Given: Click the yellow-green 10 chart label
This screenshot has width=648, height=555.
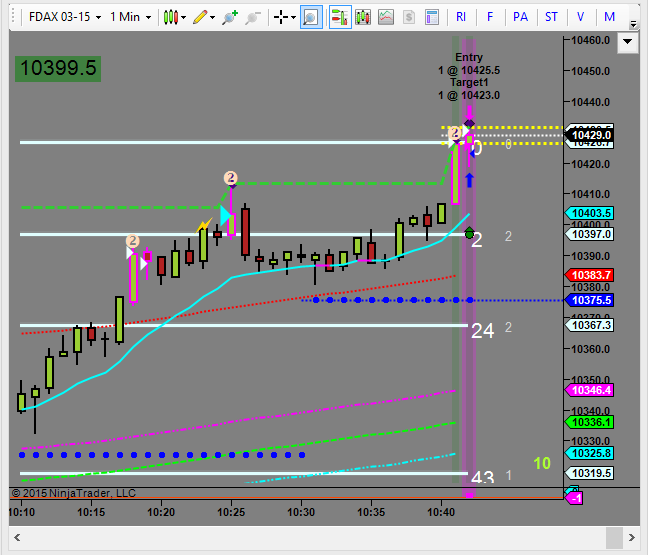Looking at the screenshot, I should (x=542, y=464).
